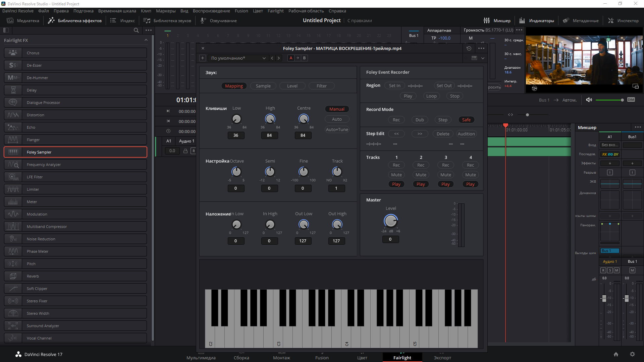Open Foley Sampler options menu (three dots)
The image size is (644, 362).
(481, 48)
